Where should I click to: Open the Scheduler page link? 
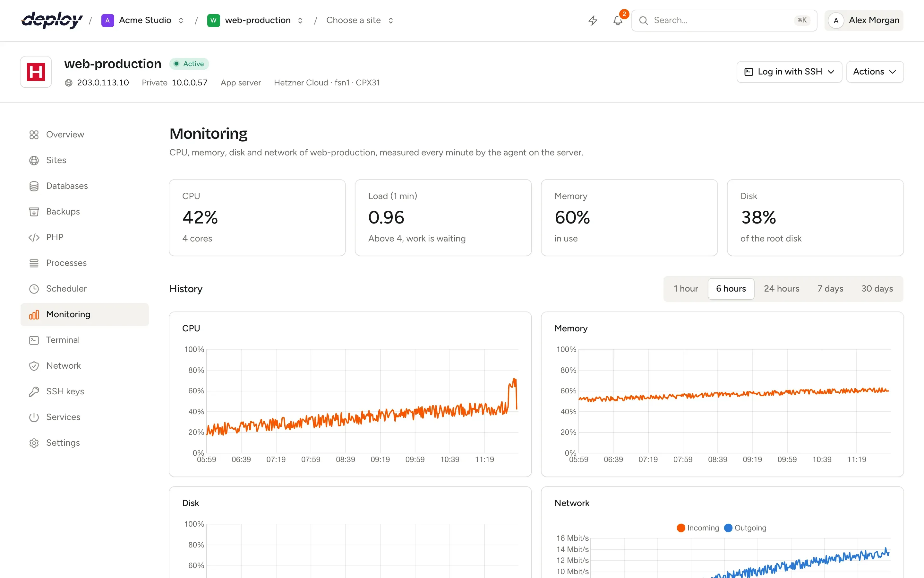point(85,289)
